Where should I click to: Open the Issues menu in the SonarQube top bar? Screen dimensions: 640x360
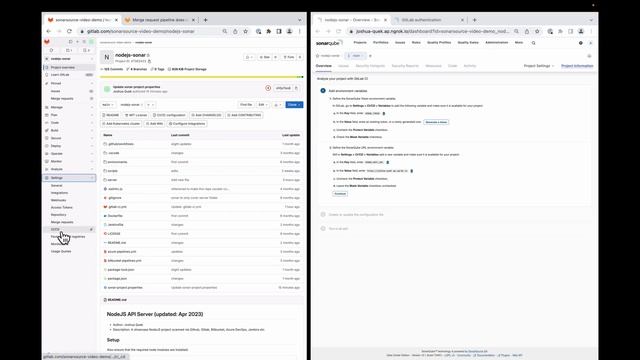(x=400, y=42)
